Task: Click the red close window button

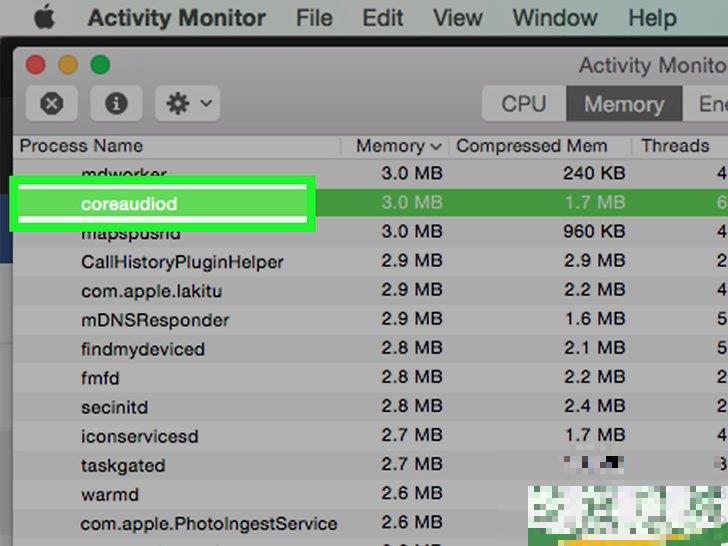Action: coord(36,65)
